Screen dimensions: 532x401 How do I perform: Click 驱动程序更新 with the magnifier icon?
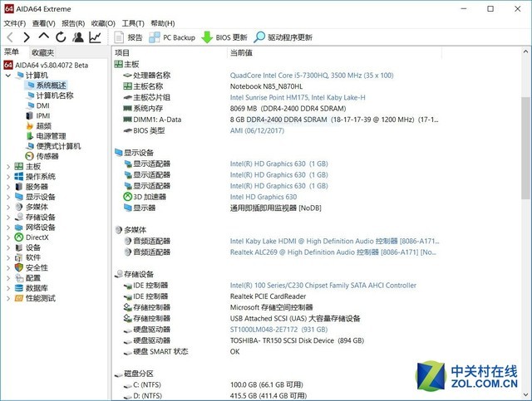pos(283,37)
